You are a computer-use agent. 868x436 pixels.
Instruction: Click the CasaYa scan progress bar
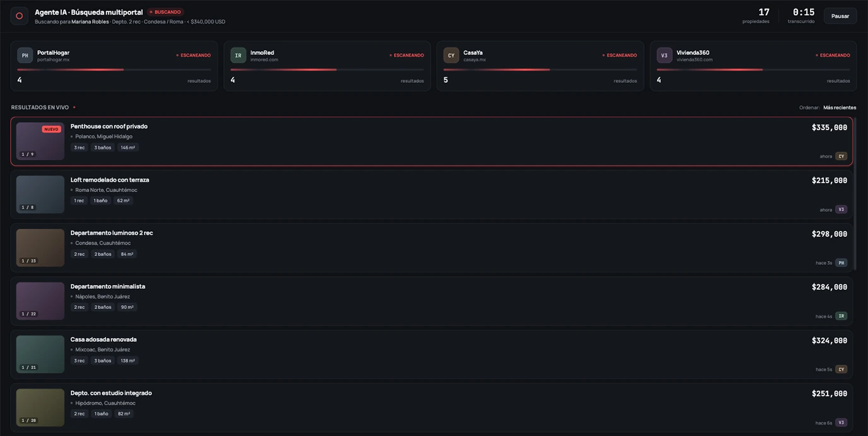[x=540, y=70]
